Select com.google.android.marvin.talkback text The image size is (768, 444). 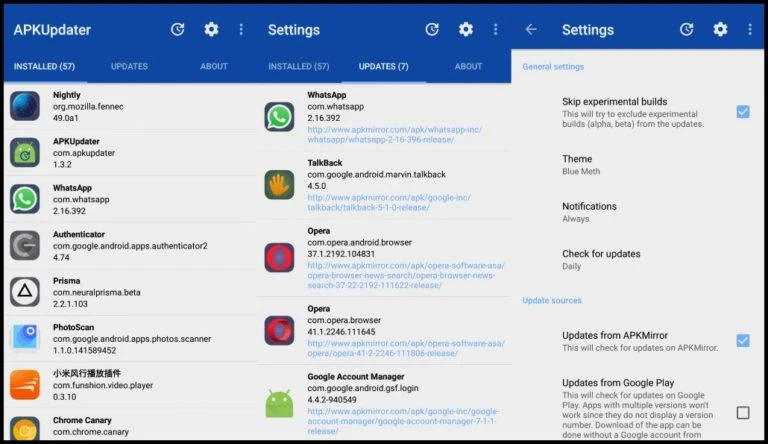[x=377, y=174]
